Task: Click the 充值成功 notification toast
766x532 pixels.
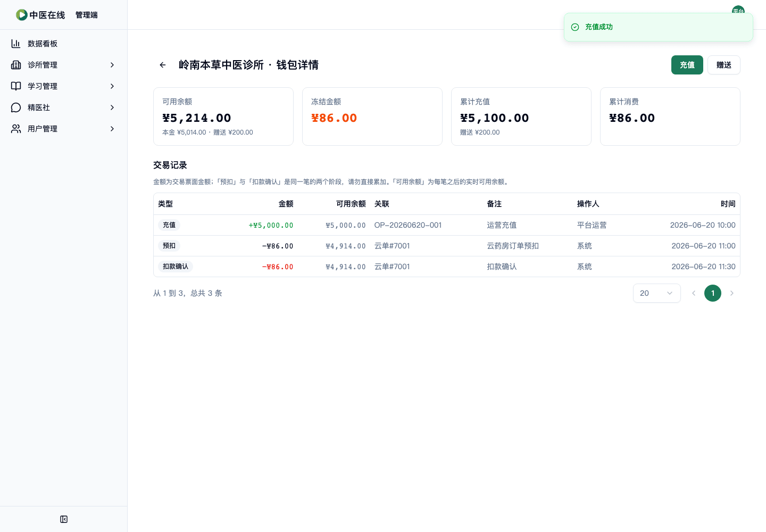Action: 659,27
